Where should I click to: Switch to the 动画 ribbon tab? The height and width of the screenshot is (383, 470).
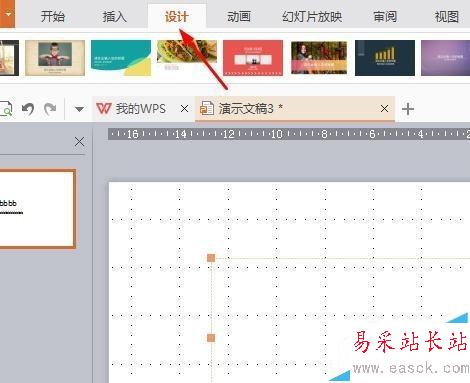pos(239,16)
